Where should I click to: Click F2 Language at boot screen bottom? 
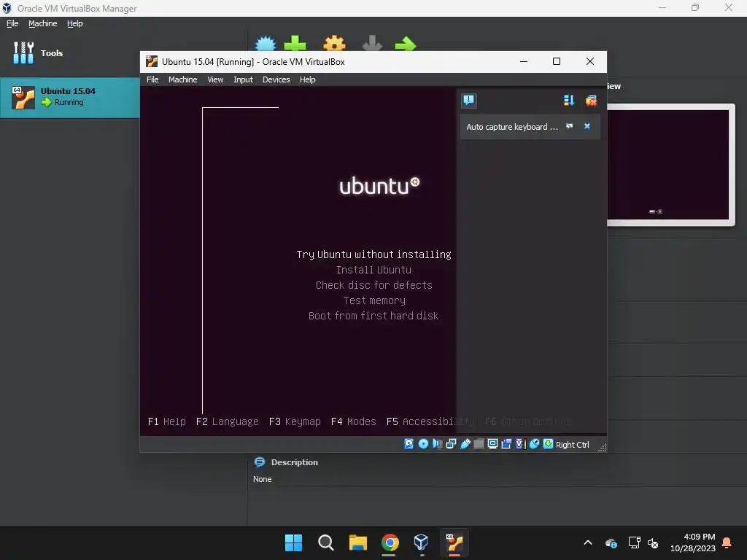[228, 421]
